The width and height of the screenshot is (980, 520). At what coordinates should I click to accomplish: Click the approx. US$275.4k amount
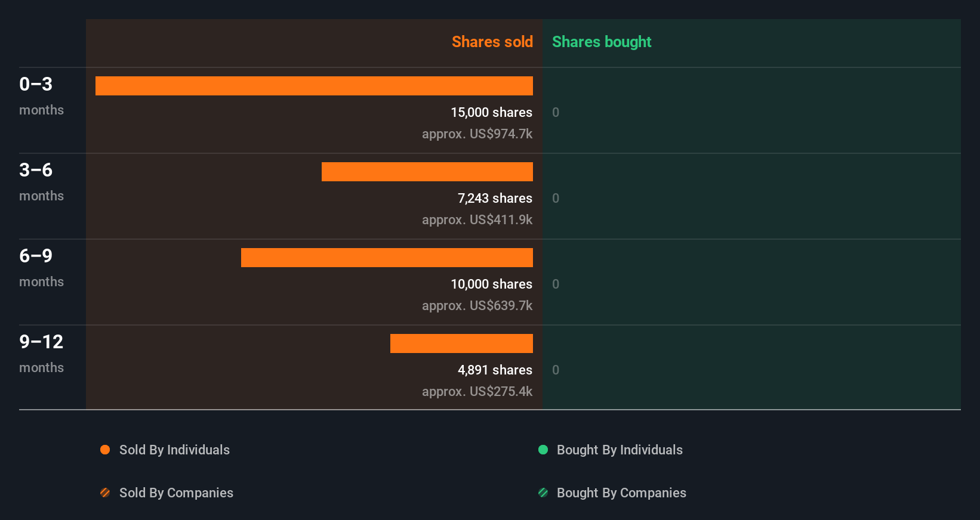pos(477,391)
